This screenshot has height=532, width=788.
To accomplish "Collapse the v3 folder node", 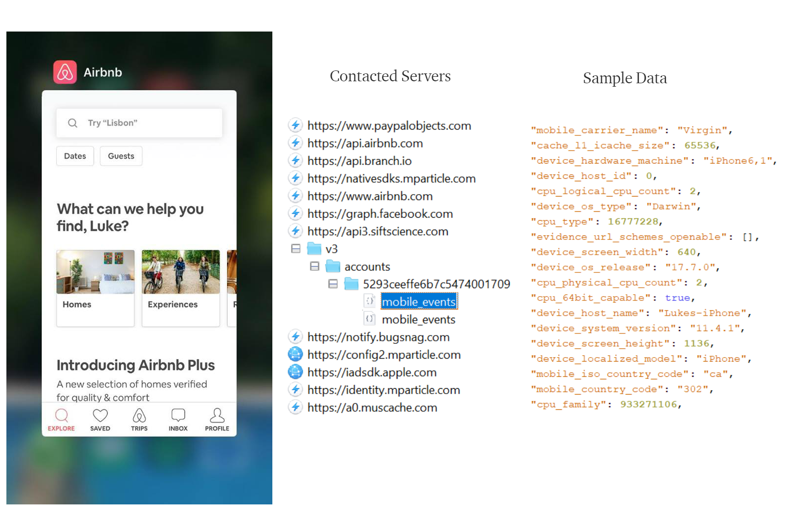I will click(x=295, y=249).
